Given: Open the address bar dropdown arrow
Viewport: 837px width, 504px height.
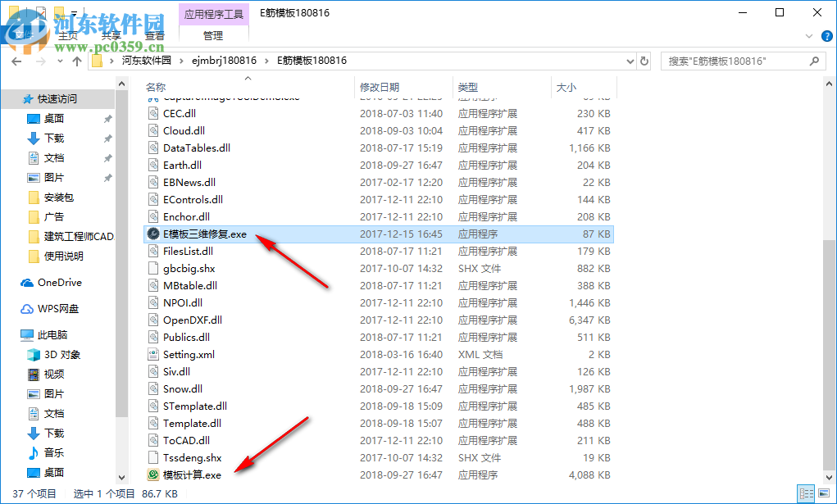Looking at the screenshot, I should tap(630, 60).
